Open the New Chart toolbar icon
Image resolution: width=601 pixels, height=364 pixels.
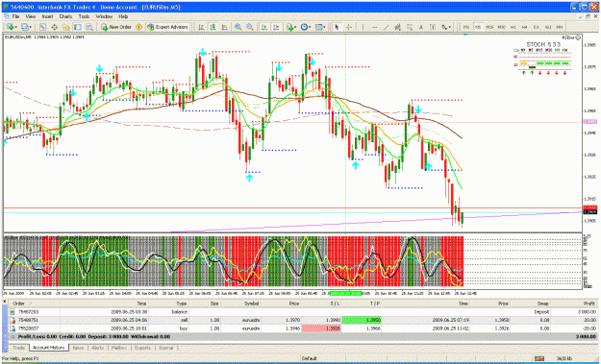[10, 27]
